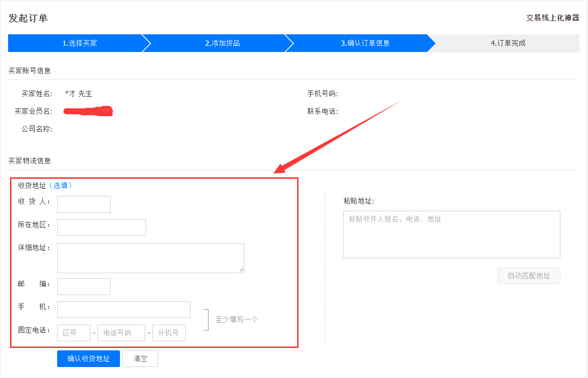Screen dimensions: 588x378
Task: Focus the 邮编 postal code field
Action: (84, 286)
